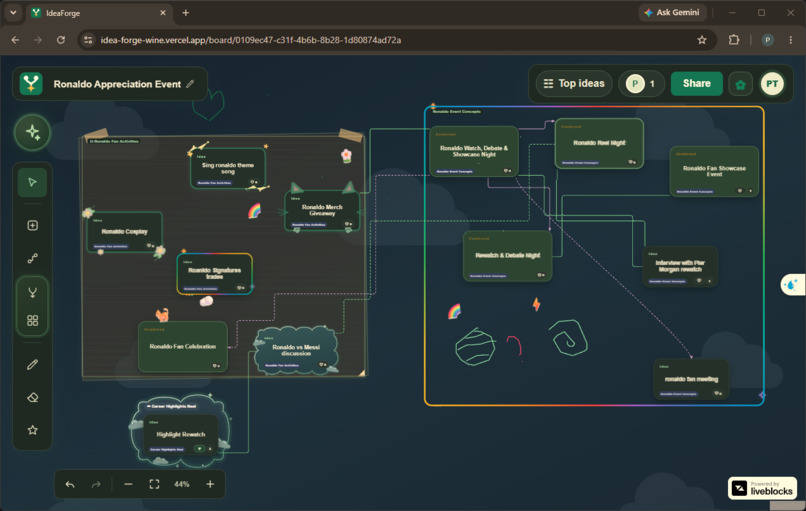Zoom out with minus button
The image size is (806, 511).
129,484
